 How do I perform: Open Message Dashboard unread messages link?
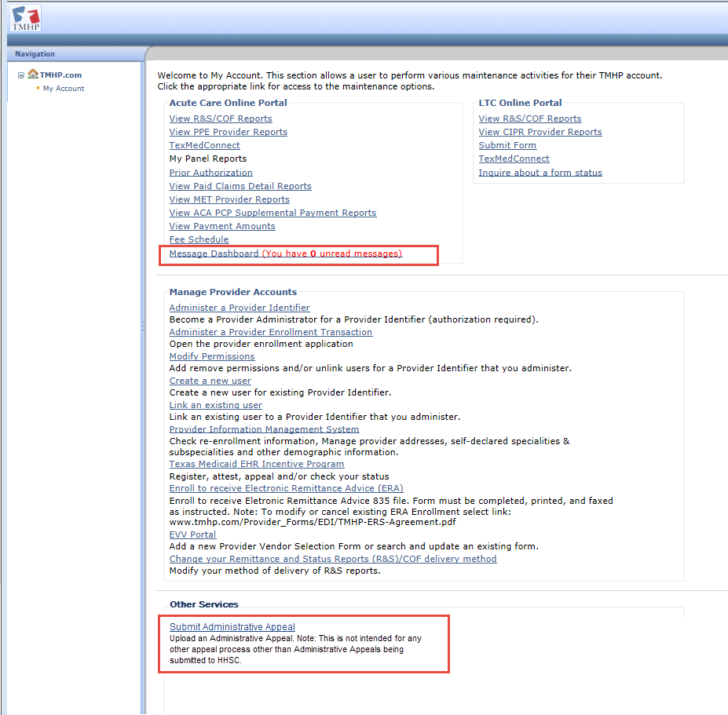coord(286,254)
